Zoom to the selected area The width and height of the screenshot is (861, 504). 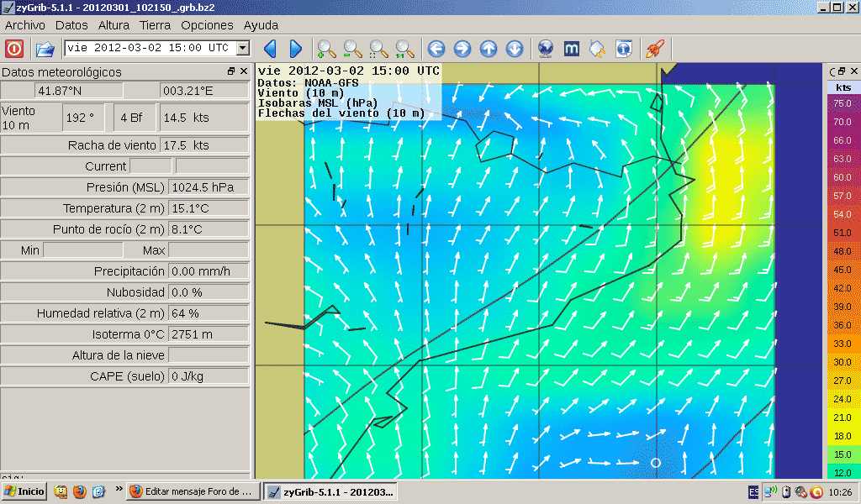click(378, 49)
